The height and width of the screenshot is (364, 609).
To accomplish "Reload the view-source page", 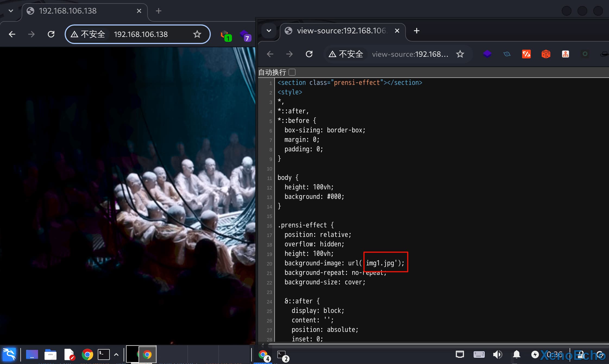I will [309, 54].
